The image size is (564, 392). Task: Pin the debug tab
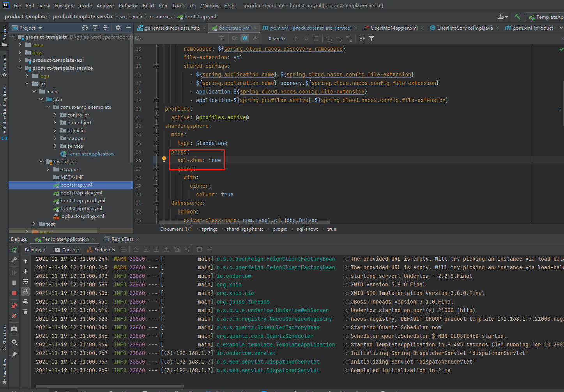pos(14,355)
